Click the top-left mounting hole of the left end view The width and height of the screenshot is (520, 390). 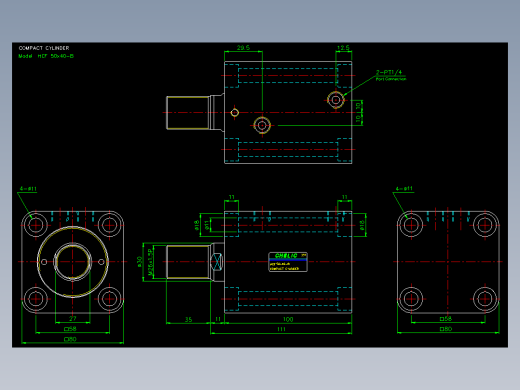tap(36, 225)
